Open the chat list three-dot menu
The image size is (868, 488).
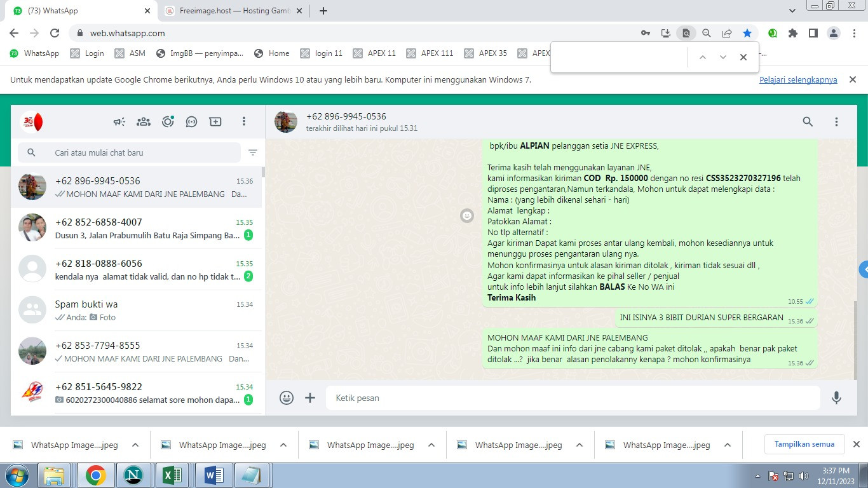tap(244, 121)
